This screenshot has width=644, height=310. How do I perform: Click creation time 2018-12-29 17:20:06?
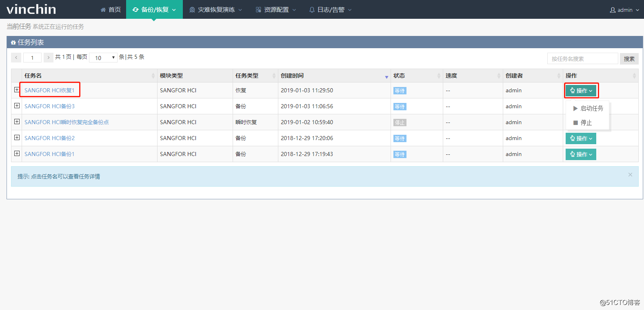307,138
